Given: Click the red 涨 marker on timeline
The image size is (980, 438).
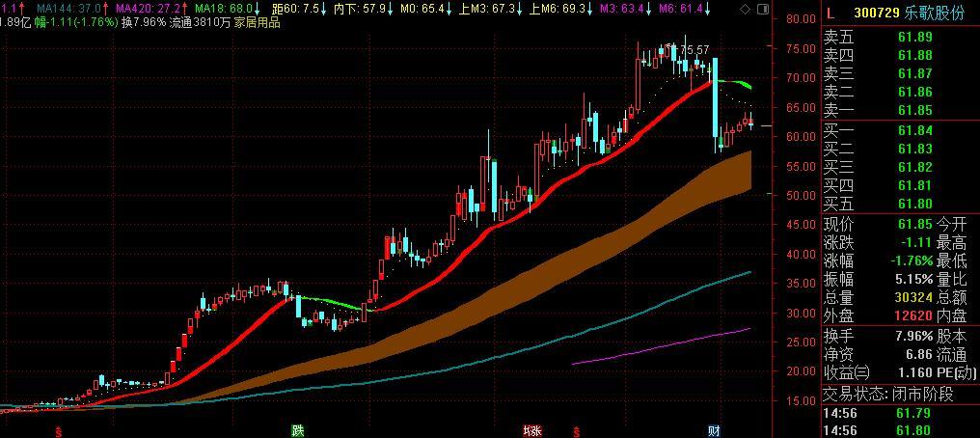Looking at the screenshot, I should (531, 429).
